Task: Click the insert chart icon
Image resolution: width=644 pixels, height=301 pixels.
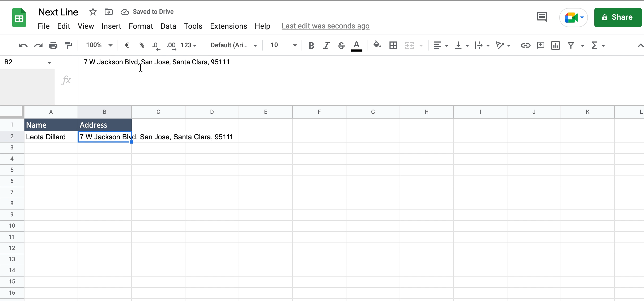Action: (555, 45)
